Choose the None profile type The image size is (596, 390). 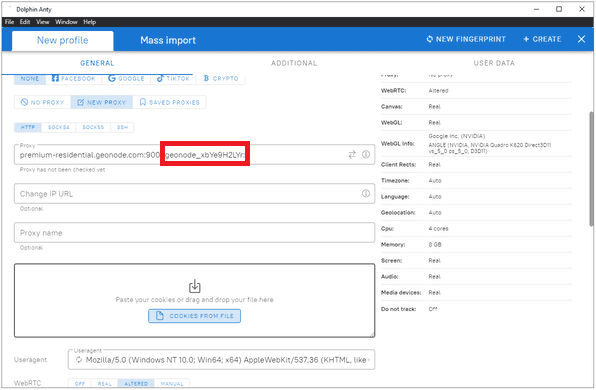pyautogui.click(x=30, y=79)
